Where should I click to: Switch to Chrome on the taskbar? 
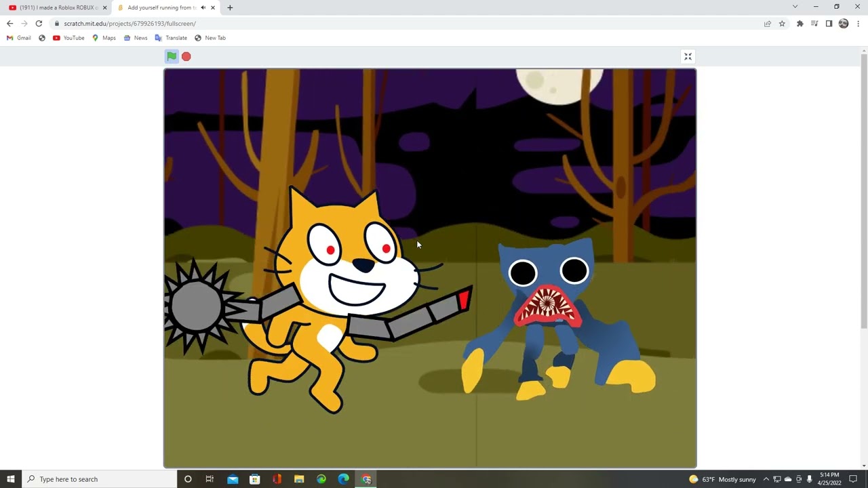[366, 479]
